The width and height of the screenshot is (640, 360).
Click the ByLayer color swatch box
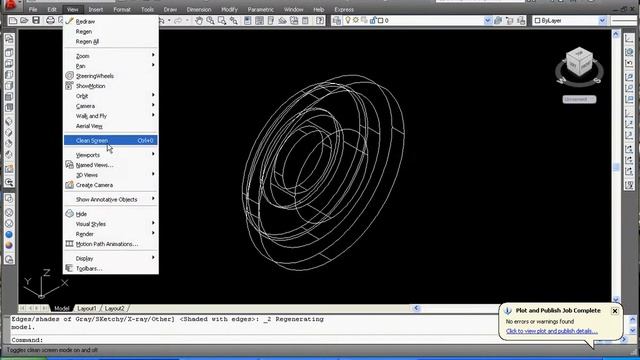(x=538, y=20)
